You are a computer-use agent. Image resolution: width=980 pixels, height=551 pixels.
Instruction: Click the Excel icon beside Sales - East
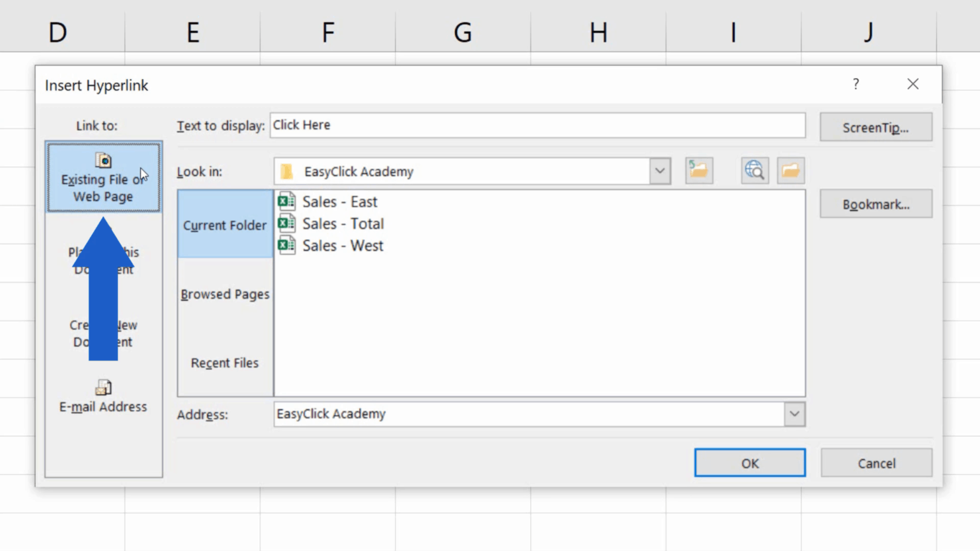coord(286,201)
